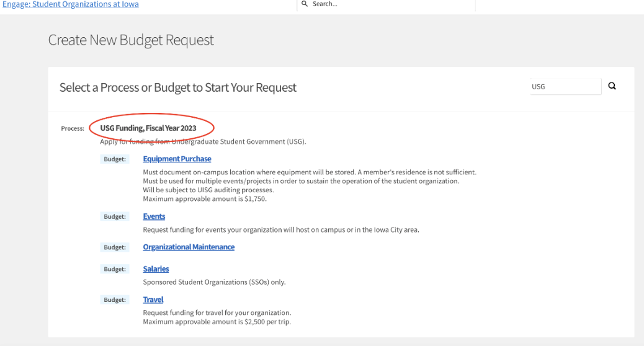
Task: Click Budget label next to Events
Action: [x=115, y=216]
